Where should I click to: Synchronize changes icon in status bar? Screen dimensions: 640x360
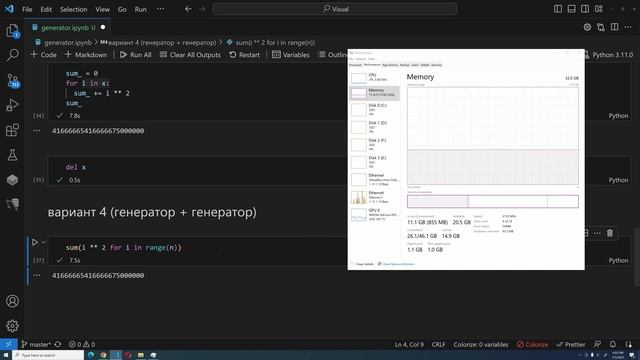tap(58, 344)
